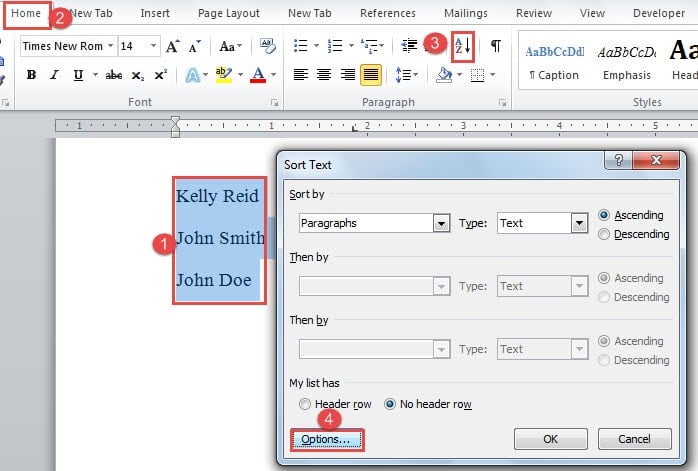Click the Center alignment icon
The width and height of the screenshot is (698, 471).
tap(324, 75)
